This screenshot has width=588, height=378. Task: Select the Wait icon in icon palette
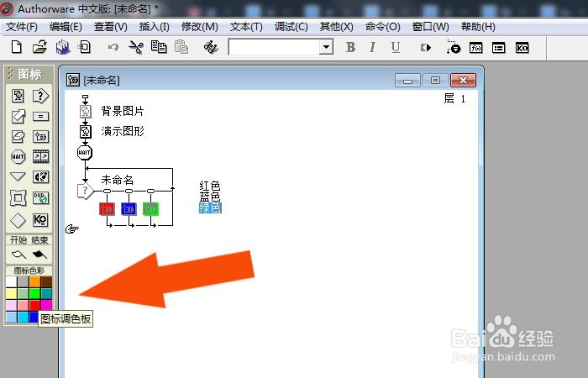pyautogui.click(x=18, y=157)
